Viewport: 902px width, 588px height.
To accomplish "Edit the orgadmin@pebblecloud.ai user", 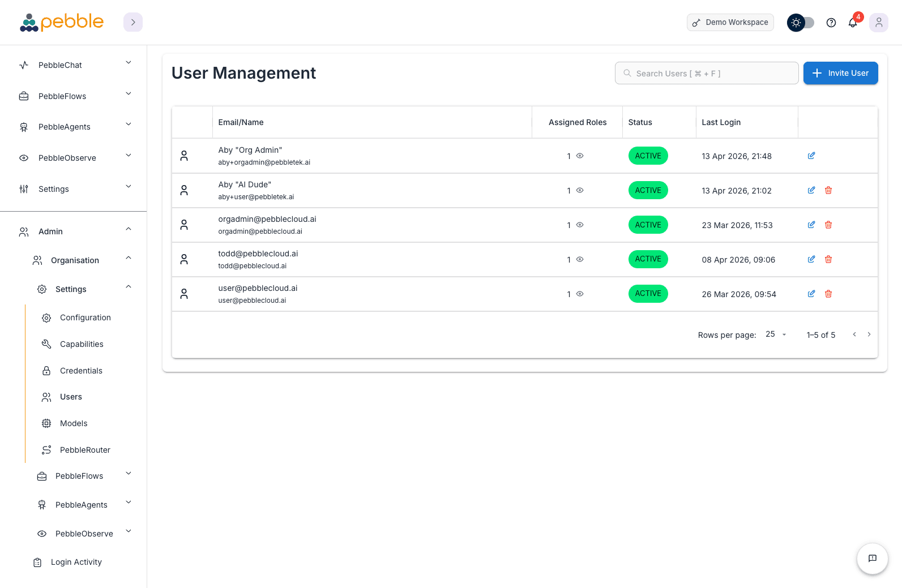I will click(x=811, y=225).
